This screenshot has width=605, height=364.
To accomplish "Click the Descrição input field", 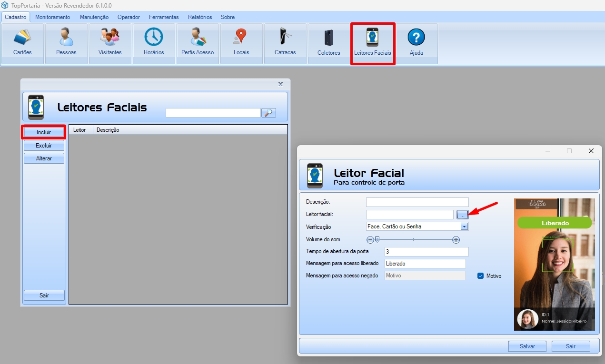I will click(x=417, y=202).
